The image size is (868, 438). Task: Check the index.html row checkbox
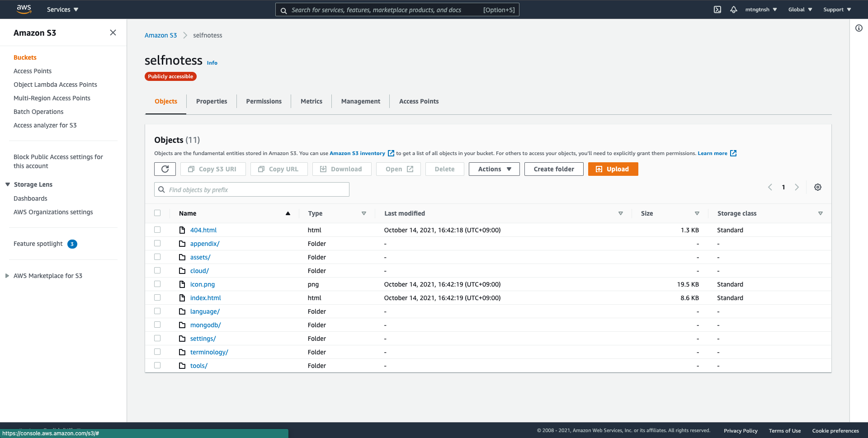(157, 297)
